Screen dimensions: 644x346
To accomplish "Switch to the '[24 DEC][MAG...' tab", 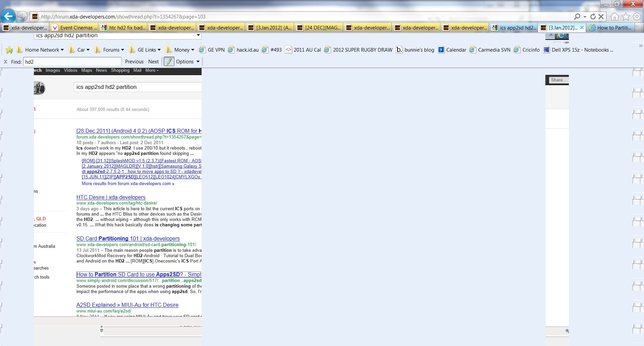I will 319,27.
